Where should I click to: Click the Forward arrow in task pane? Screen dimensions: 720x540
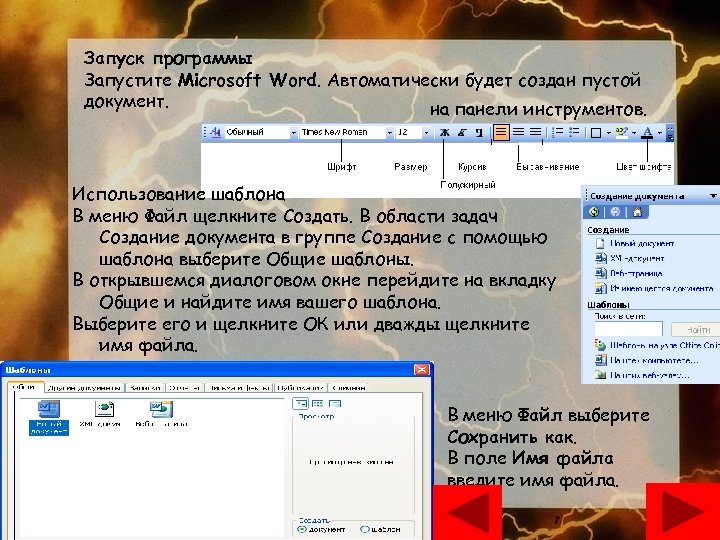coord(615,212)
